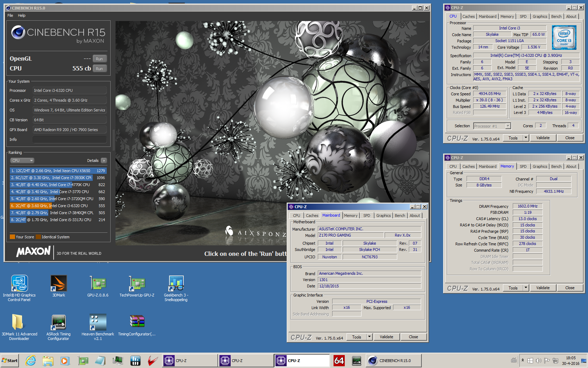Screen dimensions: 588x368
Task: Open Bench tab in top CPU-Z window
Action: click(556, 16)
